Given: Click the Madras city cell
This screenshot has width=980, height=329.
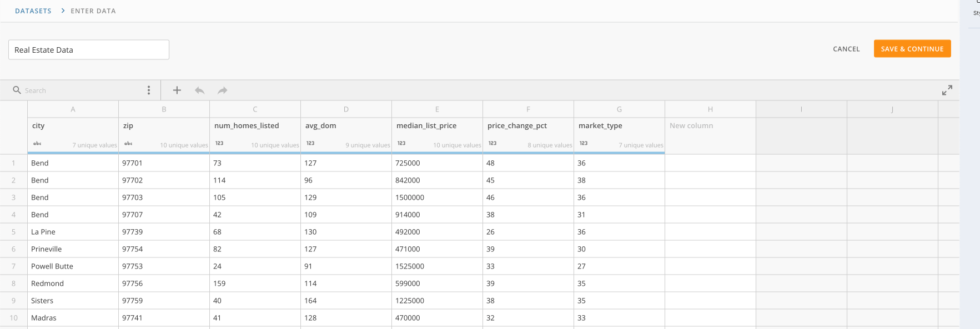Looking at the screenshot, I should tap(73, 318).
